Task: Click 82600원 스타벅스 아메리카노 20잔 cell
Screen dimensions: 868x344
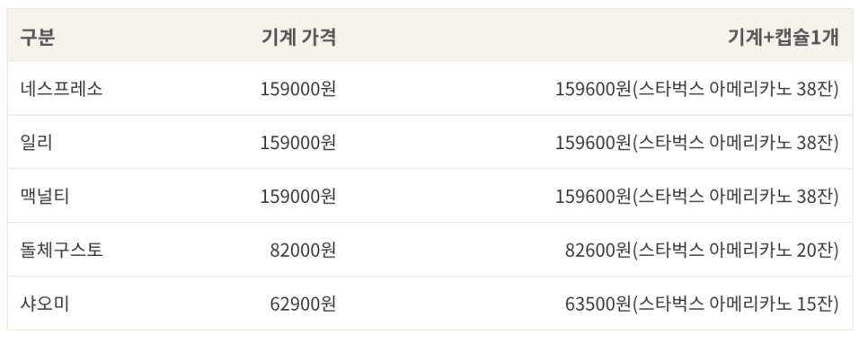Action: [702, 250]
